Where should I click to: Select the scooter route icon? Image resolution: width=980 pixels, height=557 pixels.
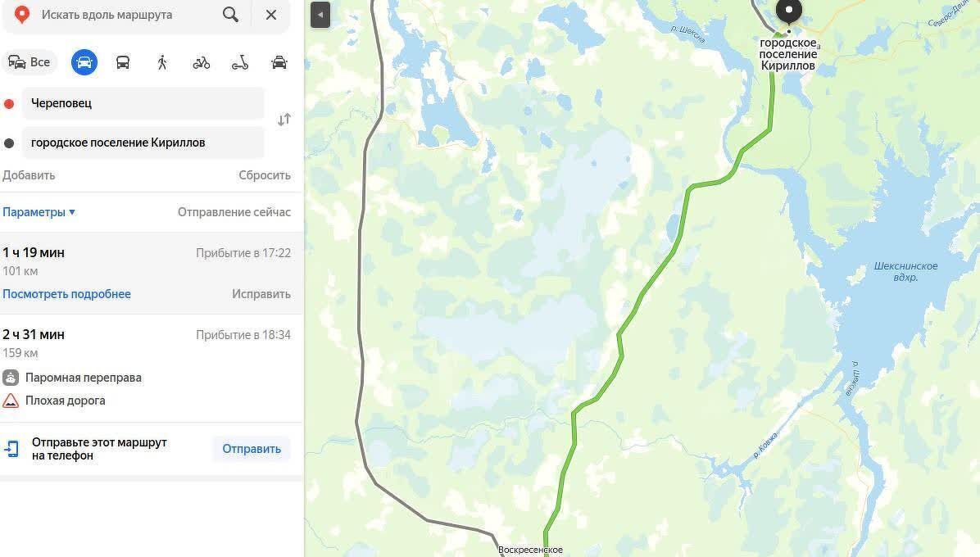240,62
